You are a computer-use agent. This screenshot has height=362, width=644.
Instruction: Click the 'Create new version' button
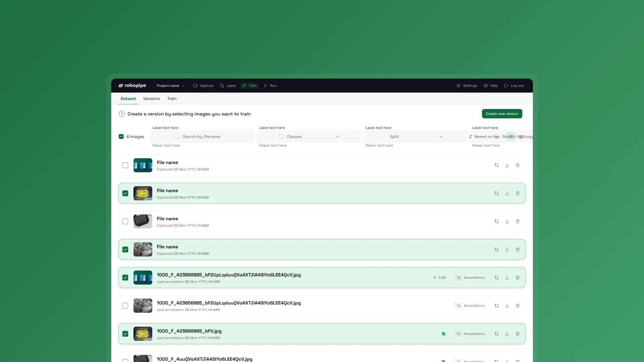[502, 114]
